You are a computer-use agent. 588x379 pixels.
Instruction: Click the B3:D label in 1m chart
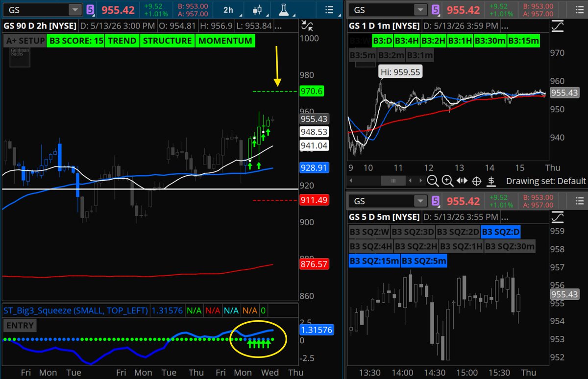382,41
